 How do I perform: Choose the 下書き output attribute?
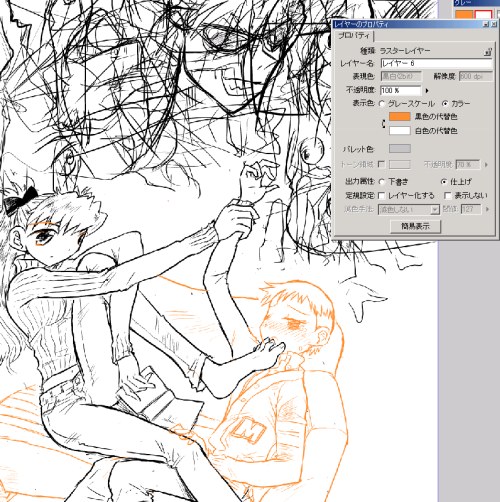(x=382, y=182)
